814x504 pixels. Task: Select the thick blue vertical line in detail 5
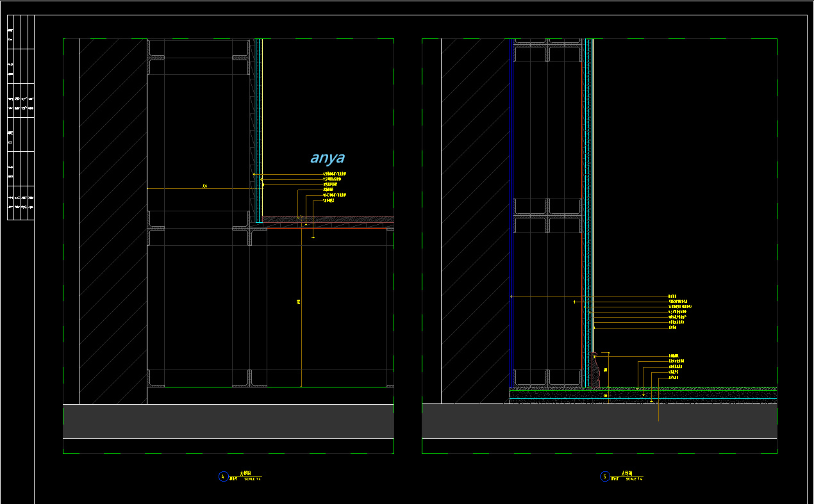[x=512, y=211]
